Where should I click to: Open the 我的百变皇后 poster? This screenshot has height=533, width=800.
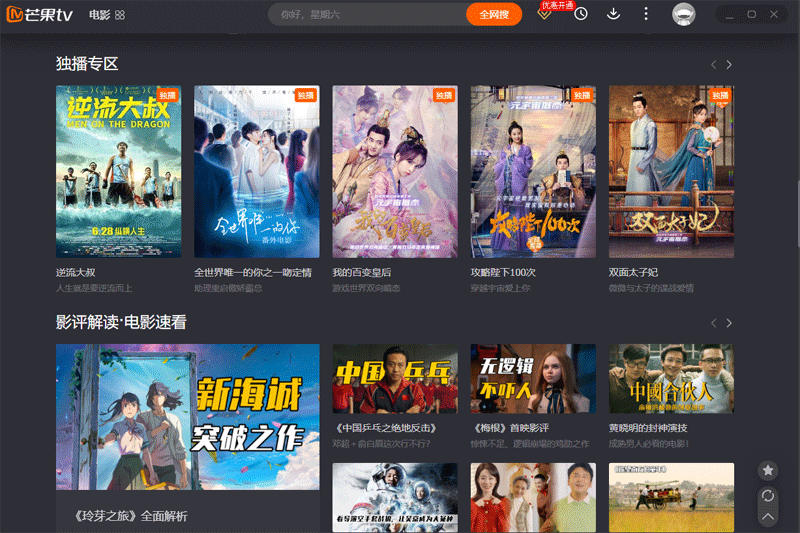pos(395,171)
